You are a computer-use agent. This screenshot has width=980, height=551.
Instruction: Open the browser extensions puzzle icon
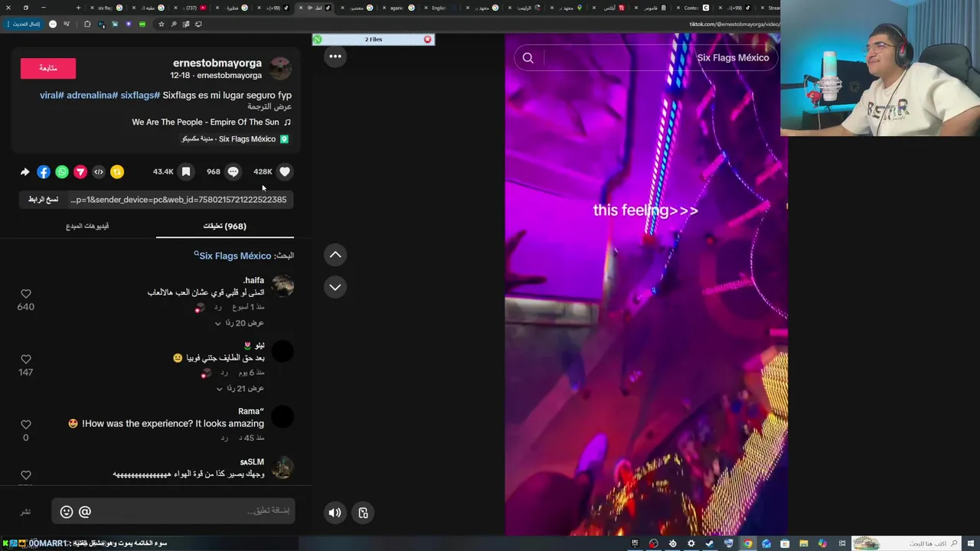point(87,24)
